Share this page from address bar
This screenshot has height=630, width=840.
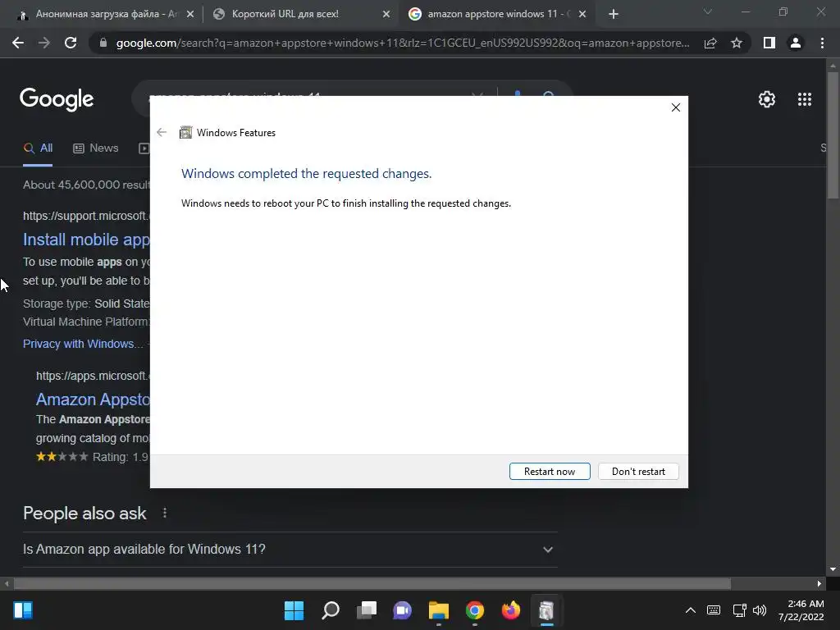710,43
